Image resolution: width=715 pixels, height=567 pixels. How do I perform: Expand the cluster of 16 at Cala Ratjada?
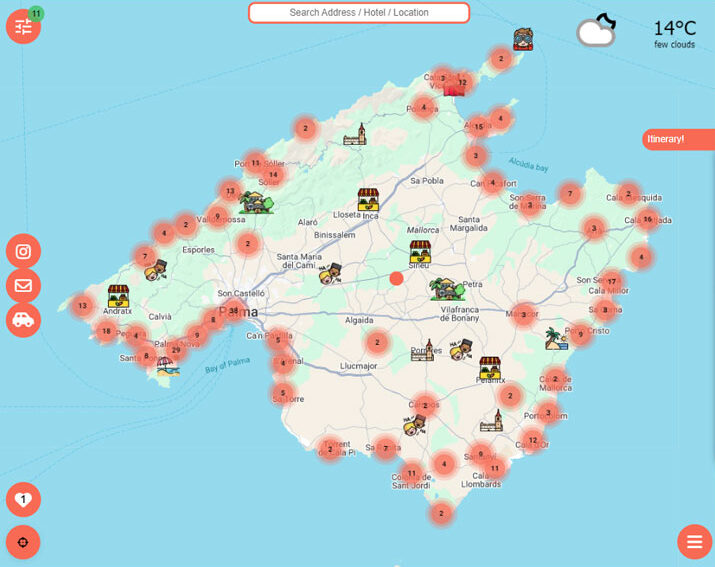[648, 219]
